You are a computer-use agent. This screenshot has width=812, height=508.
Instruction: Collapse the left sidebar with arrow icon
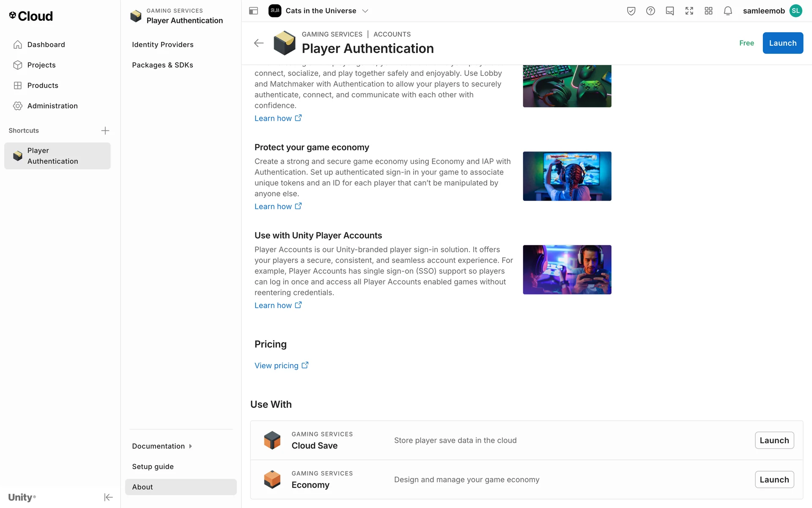(108, 497)
